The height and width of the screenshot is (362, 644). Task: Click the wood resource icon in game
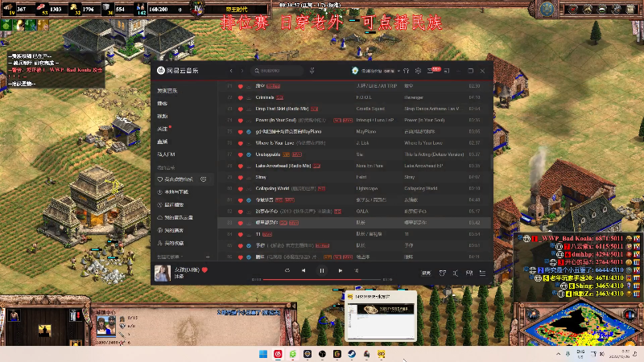pyautogui.click(x=8, y=8)
